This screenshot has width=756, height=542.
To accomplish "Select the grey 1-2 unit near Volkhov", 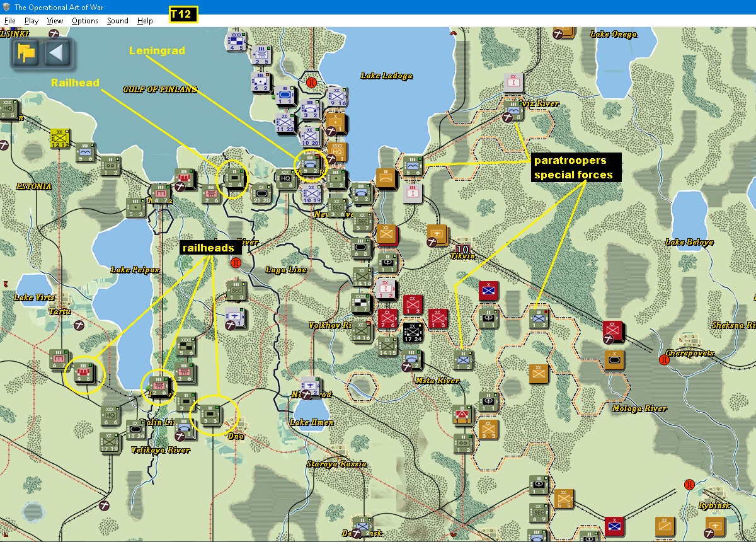I will (387, 290).
